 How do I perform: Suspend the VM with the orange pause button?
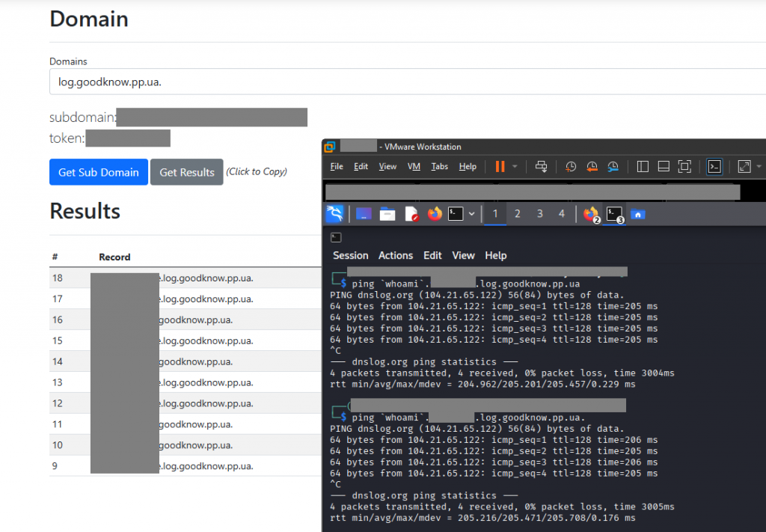[500, 167]
